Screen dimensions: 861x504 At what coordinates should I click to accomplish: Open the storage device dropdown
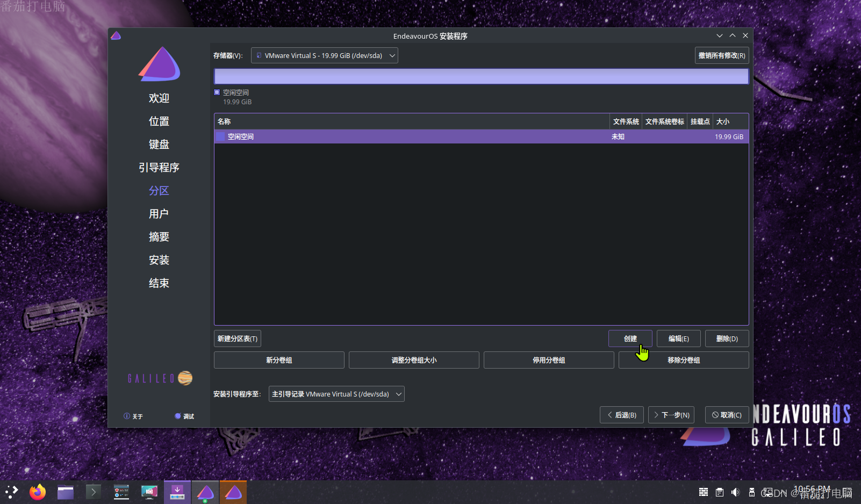(x=325, y=55)
